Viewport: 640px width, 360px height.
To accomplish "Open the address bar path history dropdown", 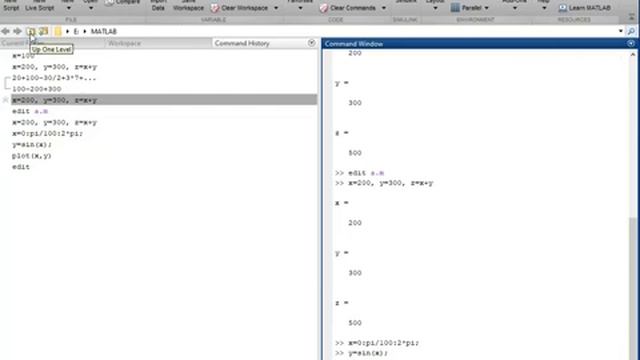I will [620, 31].
